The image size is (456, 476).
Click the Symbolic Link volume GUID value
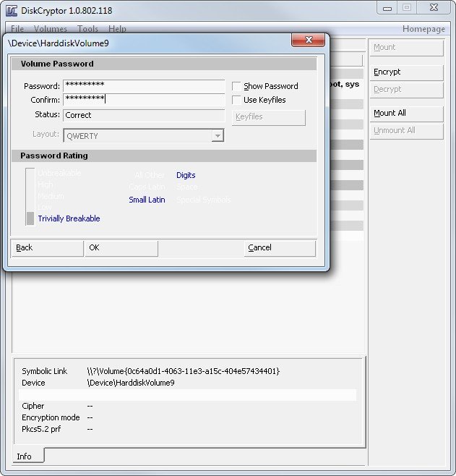coord(183,371)
